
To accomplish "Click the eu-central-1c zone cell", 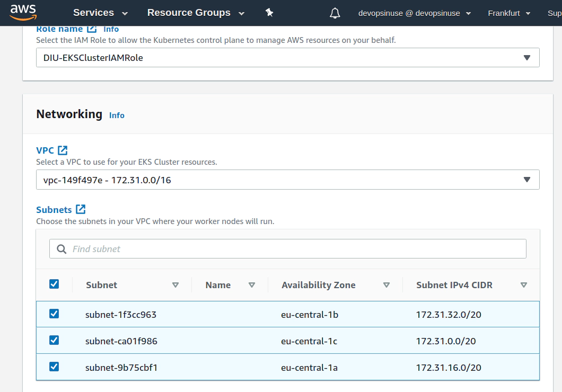I will click(309, 341).
